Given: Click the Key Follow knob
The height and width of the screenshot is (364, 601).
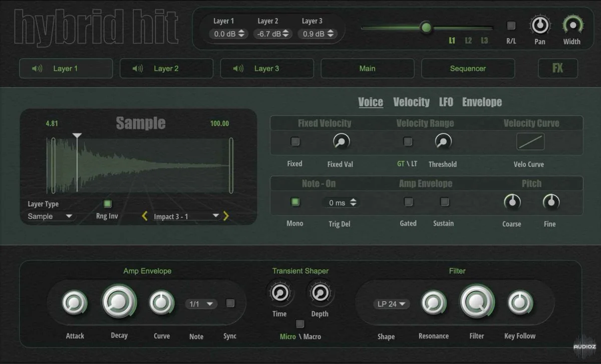Looking at the screenshot, I should [x=520, y=303].
